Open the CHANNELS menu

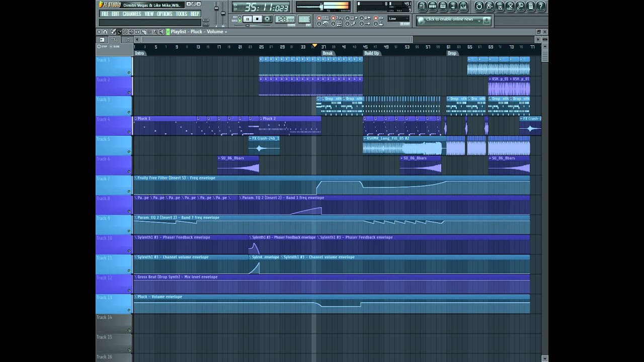tap(132, 14)
